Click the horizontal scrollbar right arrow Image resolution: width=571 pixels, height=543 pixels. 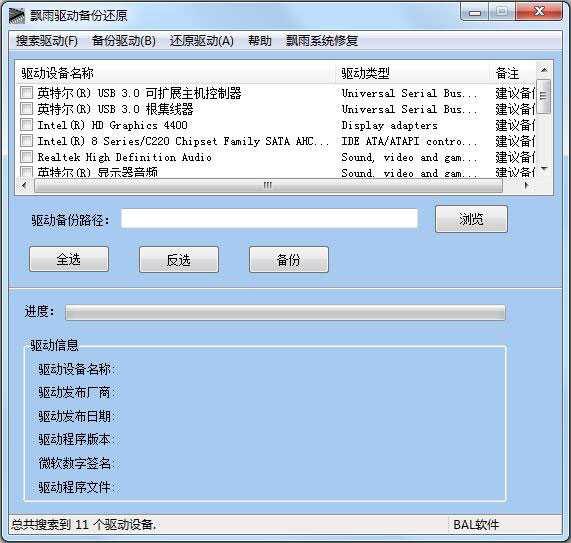click(x=527, y=186)
